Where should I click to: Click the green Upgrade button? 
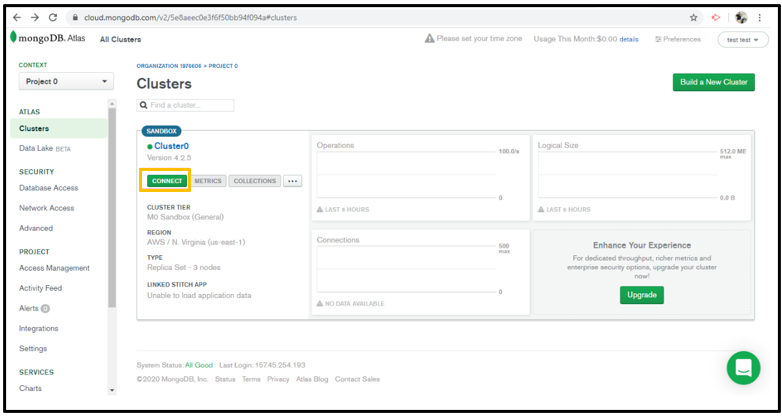[641, 295]
